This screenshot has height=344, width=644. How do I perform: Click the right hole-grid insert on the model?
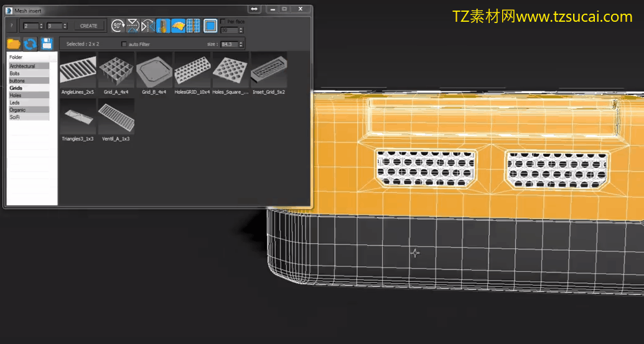[557, 170]
